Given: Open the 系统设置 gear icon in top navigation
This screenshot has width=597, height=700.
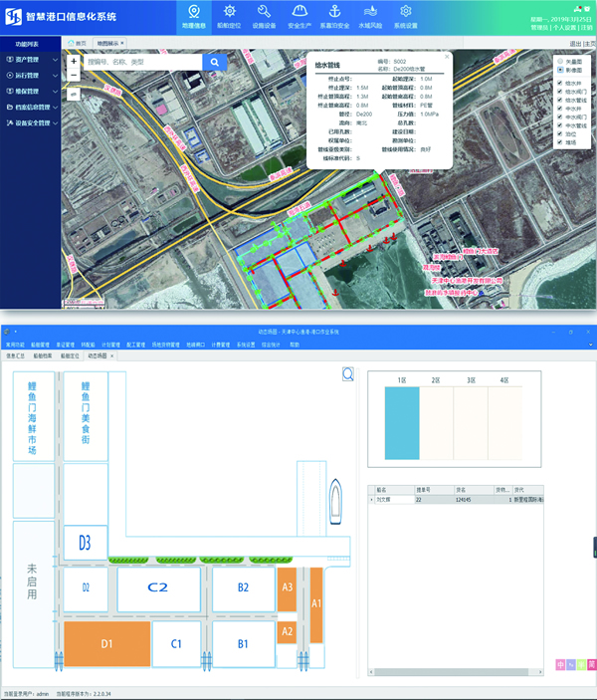Looking at the screenshot, I should (406, 11).
